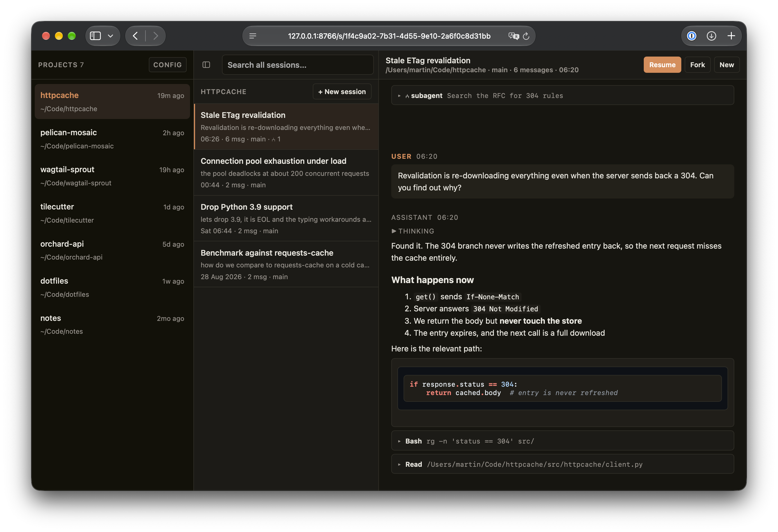Open the Stale ETag revalidation session
The height and width of the screenshot is (532, 778).
pos(286,127)
